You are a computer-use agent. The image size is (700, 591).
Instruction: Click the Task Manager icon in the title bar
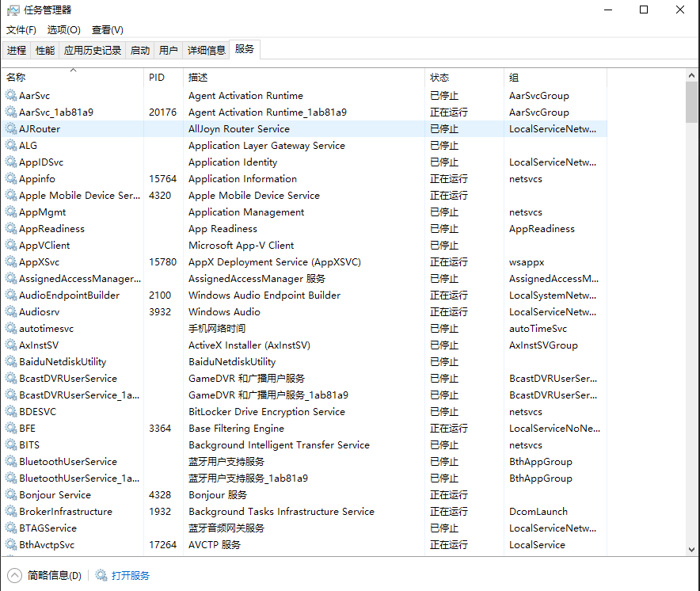coord(13,10)
